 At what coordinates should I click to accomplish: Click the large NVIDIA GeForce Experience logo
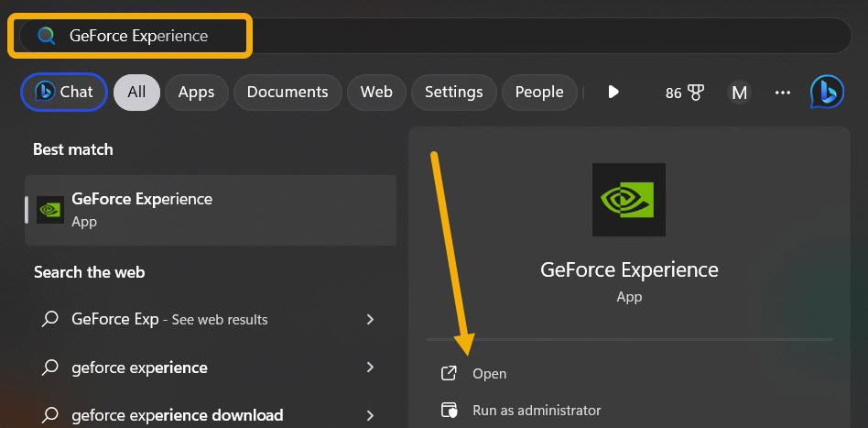[628, 200]
